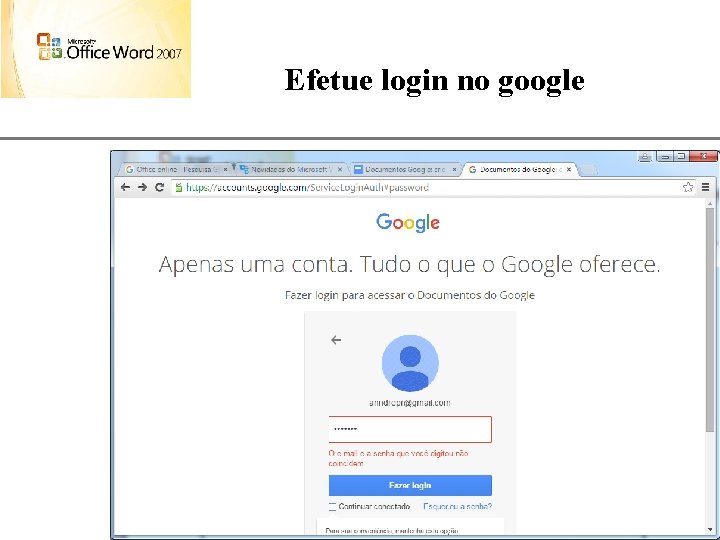Go back using the browser back arrow
720x540 pixels.
point(125,187)
